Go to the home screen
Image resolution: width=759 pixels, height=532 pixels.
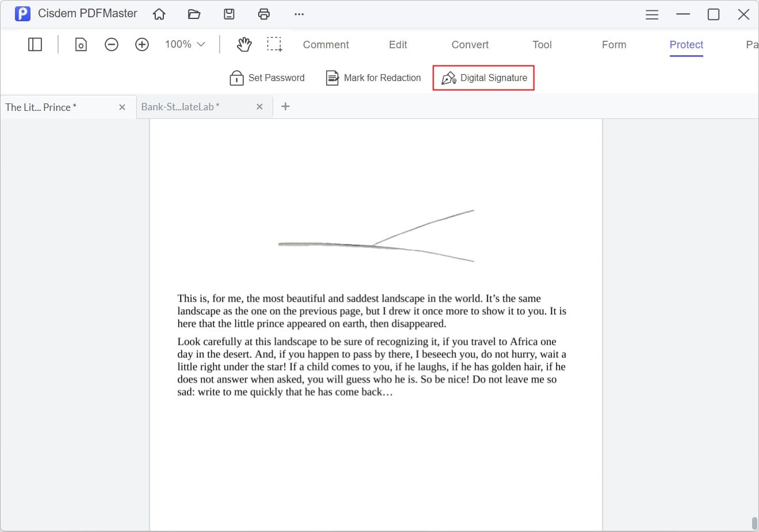(159, 14)
